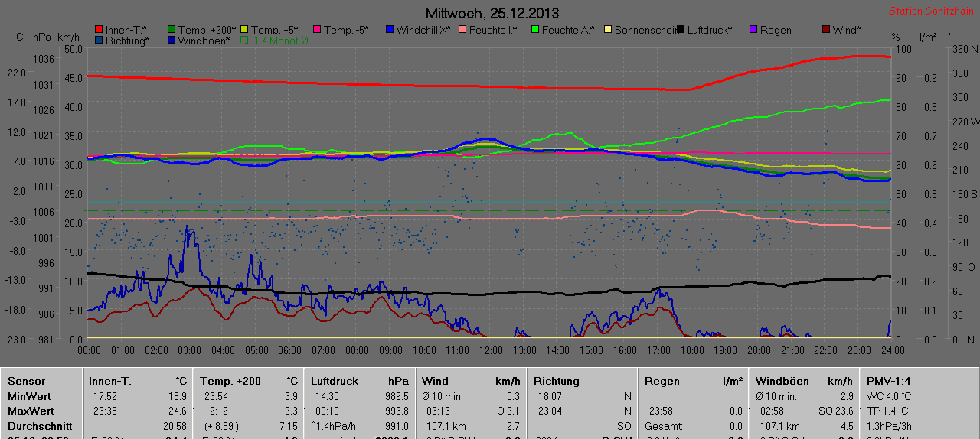The height and width of the screenshot is (439, 980).
Task: Click the Luftdruck column header in table
Action: pos(335,381)
